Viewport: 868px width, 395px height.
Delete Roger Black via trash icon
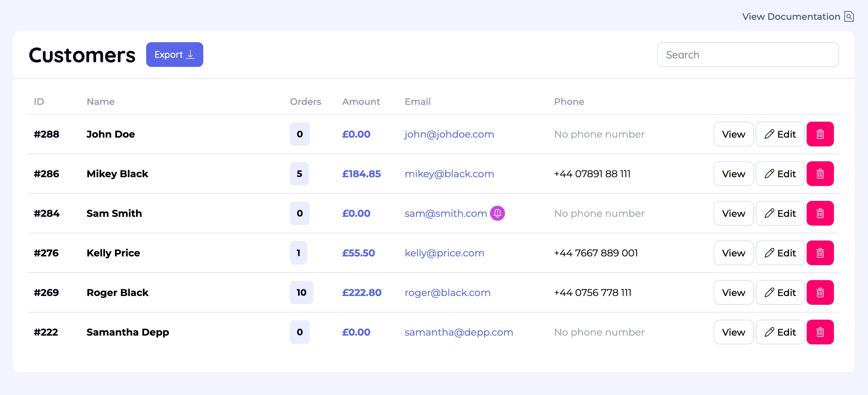[820, 292]
